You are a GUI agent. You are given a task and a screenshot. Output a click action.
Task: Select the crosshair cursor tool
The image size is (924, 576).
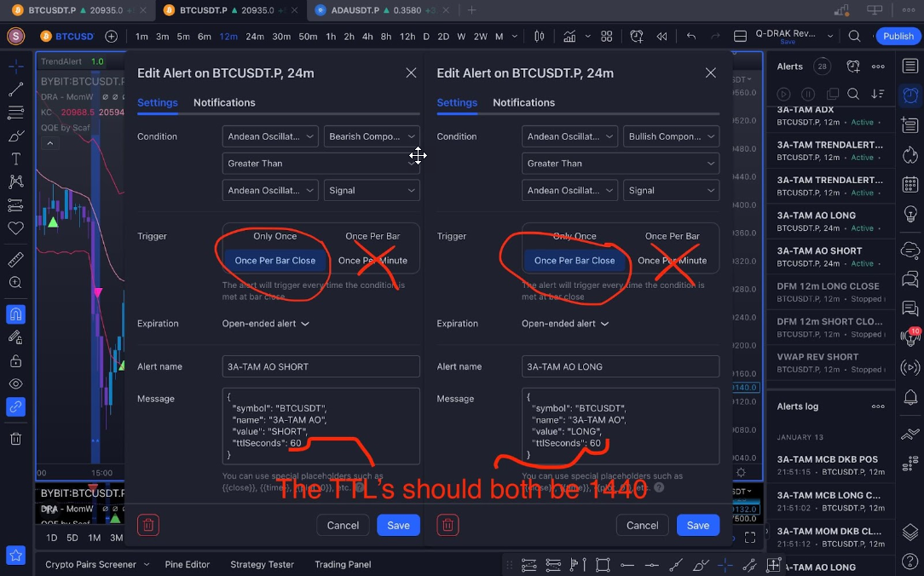[16, 66]
